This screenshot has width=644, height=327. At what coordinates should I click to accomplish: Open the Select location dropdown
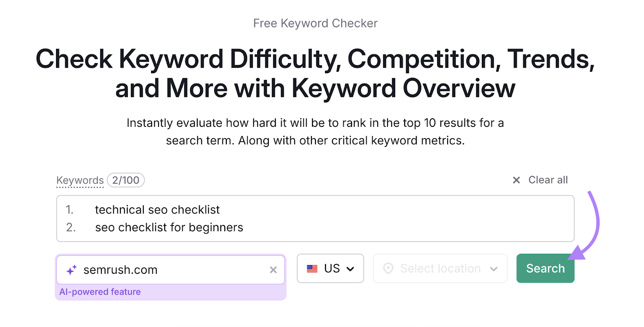point(440,268)
